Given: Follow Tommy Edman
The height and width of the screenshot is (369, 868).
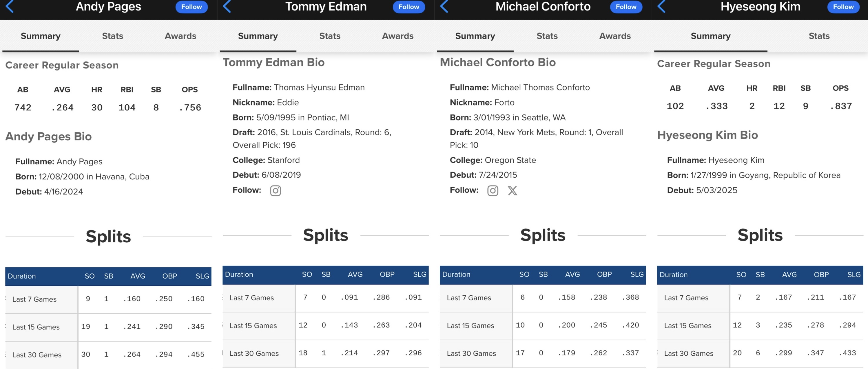Looking at the screenshot, I should tap(409, 7).
